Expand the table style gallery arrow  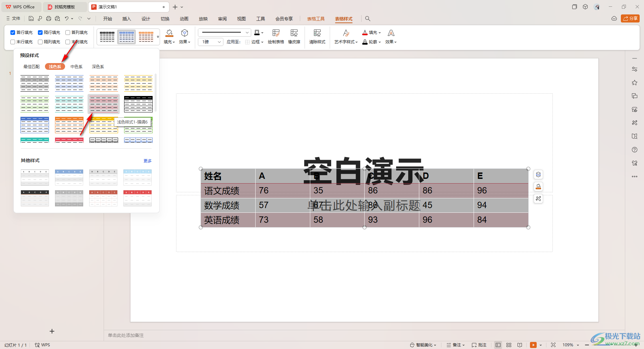point(158,37)
